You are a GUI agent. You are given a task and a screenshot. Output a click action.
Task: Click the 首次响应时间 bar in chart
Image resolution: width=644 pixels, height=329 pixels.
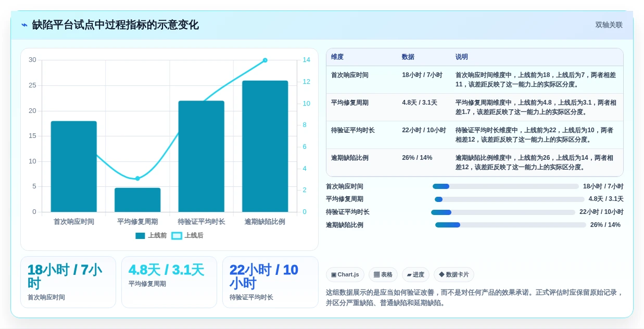(74, 167)
